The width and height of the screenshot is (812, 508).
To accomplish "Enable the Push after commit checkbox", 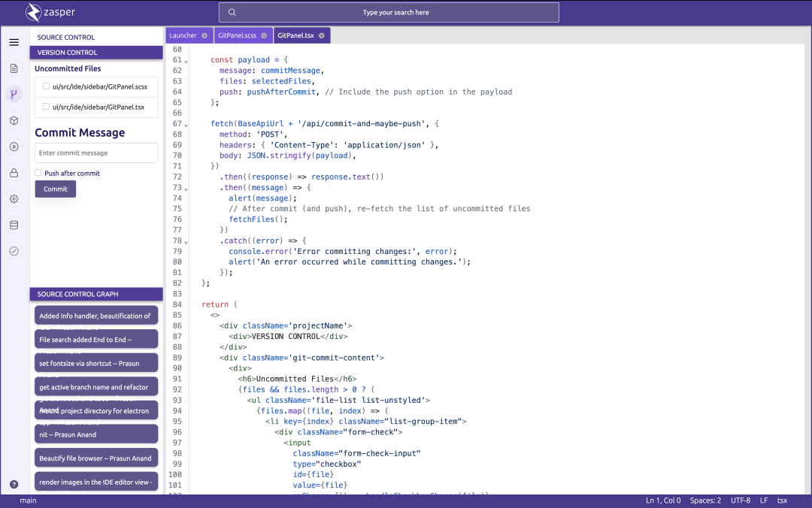I will pos(38,173).
